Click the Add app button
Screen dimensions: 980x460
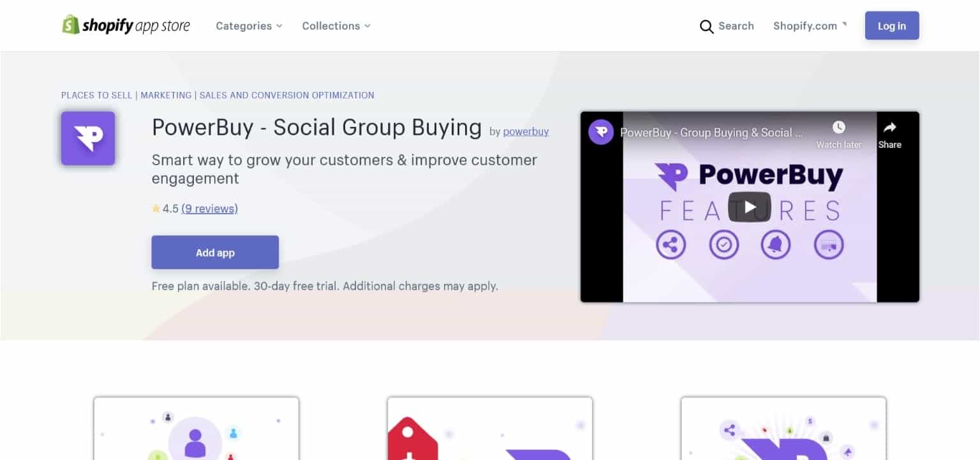click(x=215, y=253)
